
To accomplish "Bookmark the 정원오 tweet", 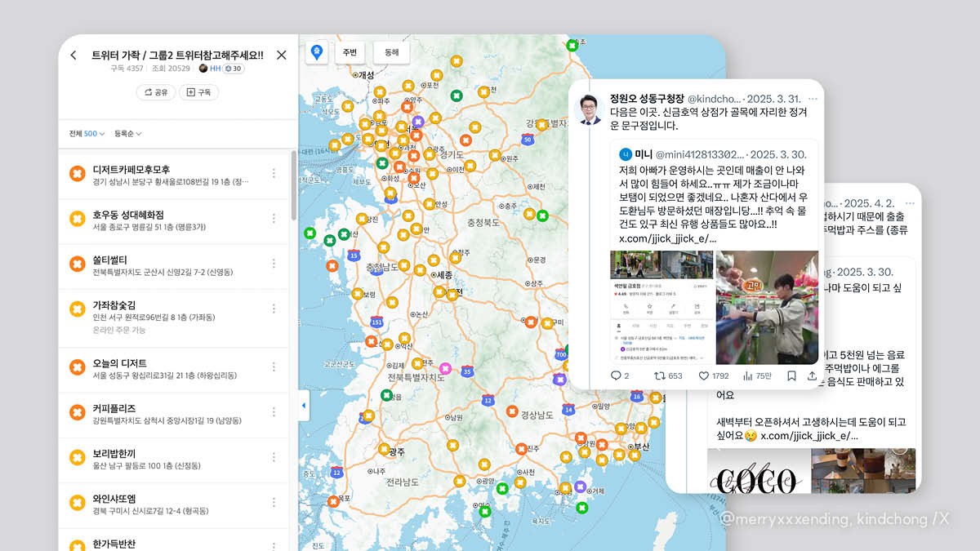I will tap(791, 376).
